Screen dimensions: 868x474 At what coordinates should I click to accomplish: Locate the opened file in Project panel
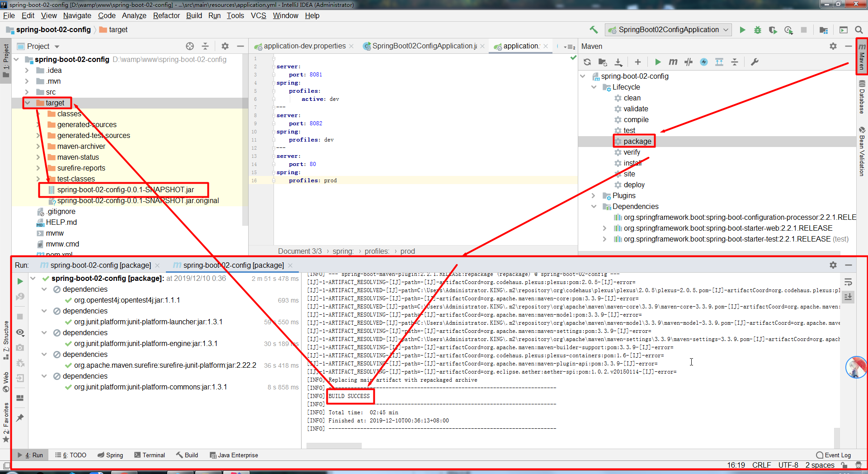click(x=190, y=46)
